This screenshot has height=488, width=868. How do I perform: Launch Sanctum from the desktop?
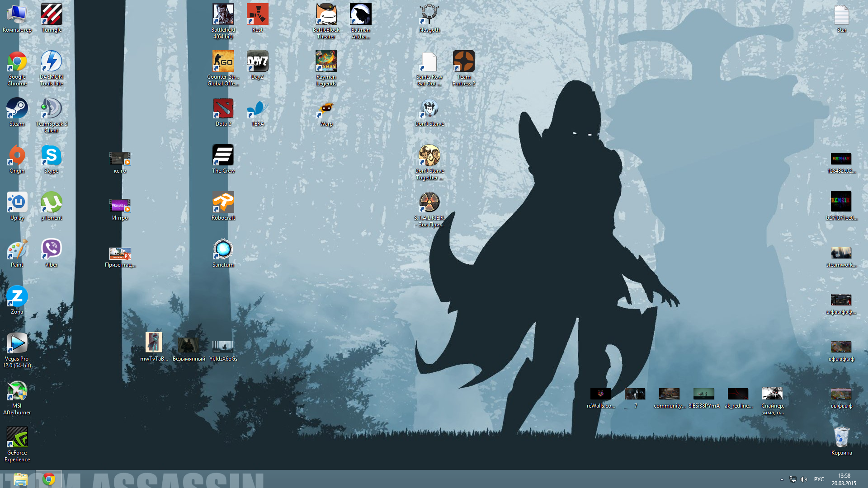[223, 253]
